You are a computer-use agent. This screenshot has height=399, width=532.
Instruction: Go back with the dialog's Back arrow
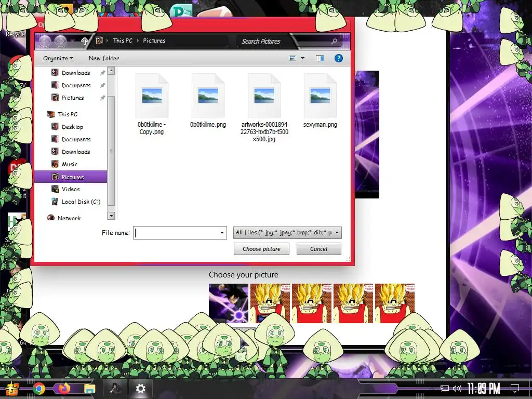coord(45,42)
